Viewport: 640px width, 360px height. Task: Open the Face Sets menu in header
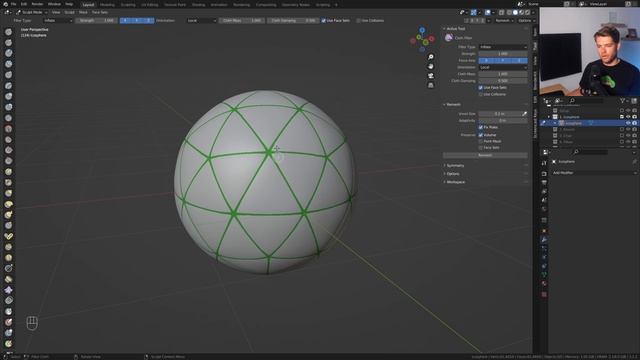100,12
